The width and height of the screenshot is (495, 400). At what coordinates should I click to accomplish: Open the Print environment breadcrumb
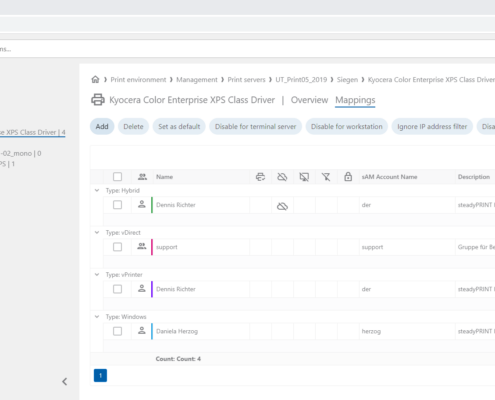pyautogui.click(x=138, y=80)
